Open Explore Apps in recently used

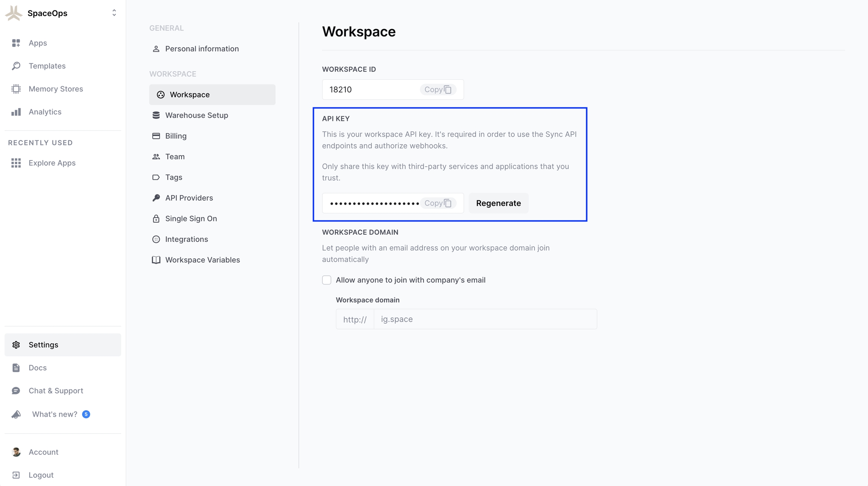(x=52, y=163)
